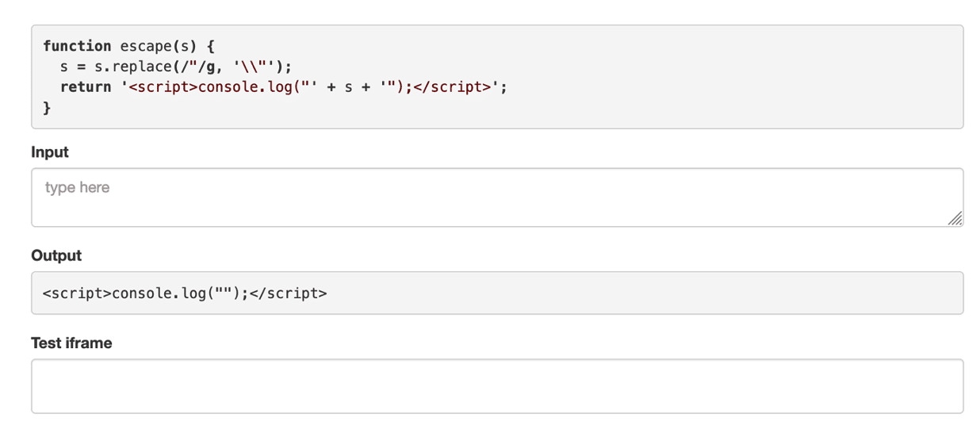Screen dimensions: 980x441
Task: Click the "type here" input textarea
Action: 496,197
